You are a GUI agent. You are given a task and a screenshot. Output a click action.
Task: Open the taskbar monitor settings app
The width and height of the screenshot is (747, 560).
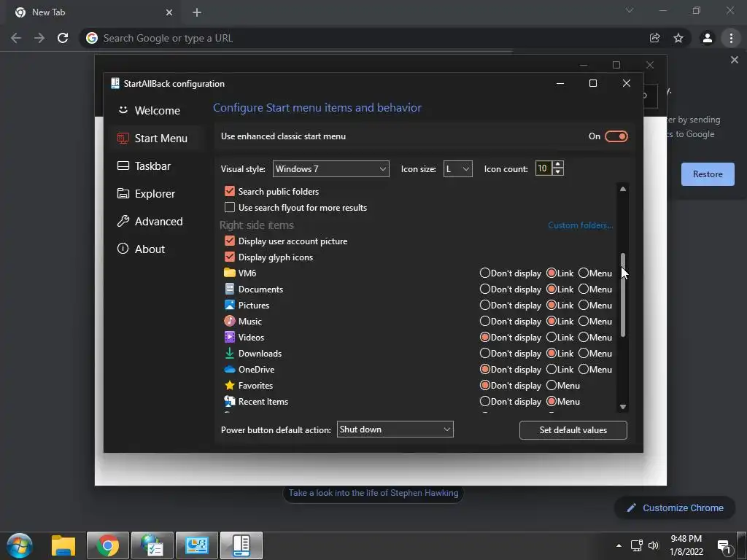pyautogui.click(x=197, y=545)
